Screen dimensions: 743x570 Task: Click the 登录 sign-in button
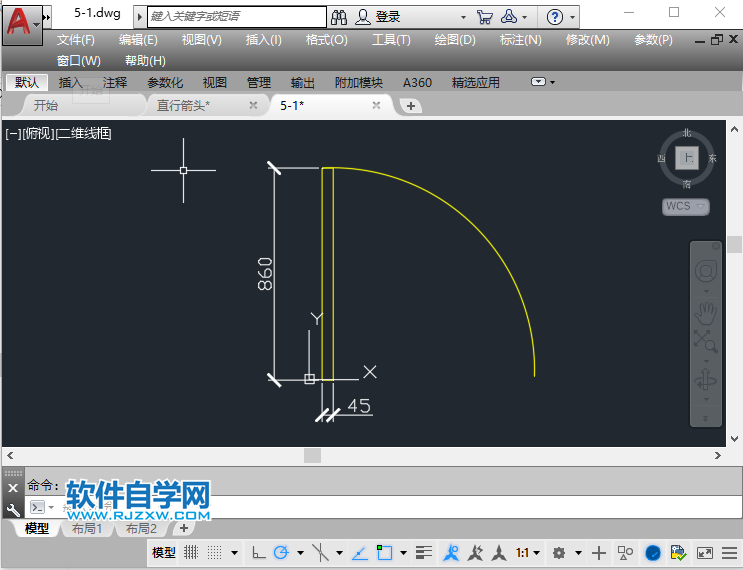click(x=388, y=18)
